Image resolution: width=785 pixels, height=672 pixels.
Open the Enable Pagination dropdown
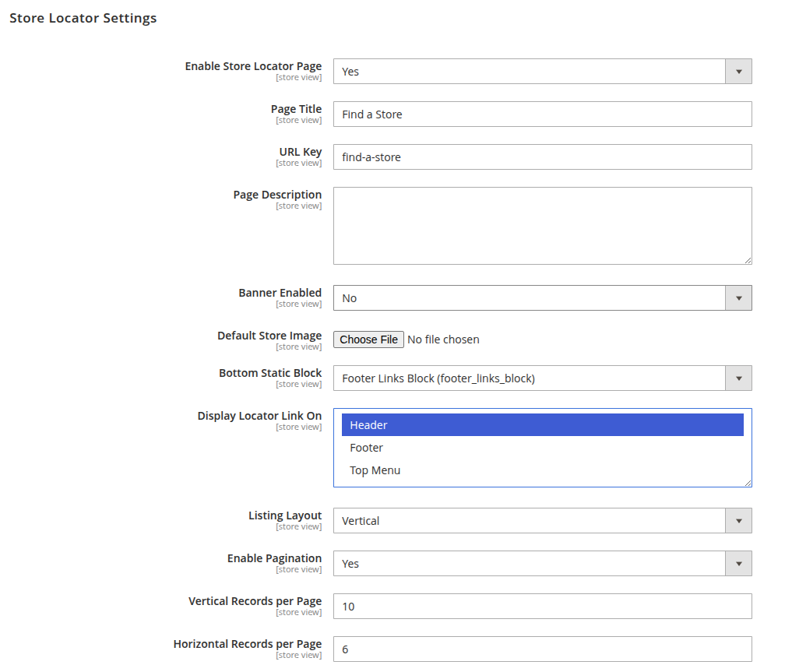coord(542,563)
